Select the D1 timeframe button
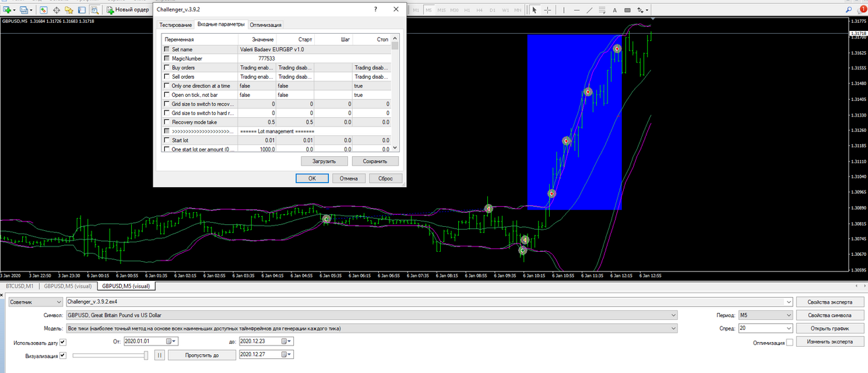The width and height of the screenshot is (868, 373). (x=493, y=10)
